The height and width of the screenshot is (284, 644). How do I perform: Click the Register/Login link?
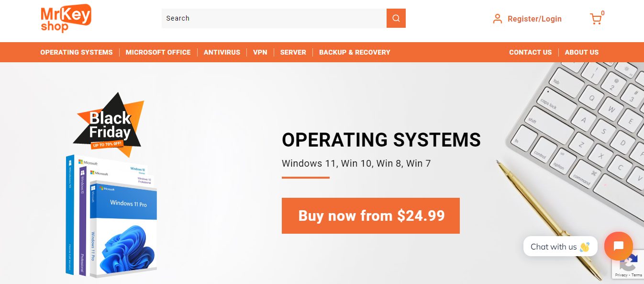(x=534, y=19)
